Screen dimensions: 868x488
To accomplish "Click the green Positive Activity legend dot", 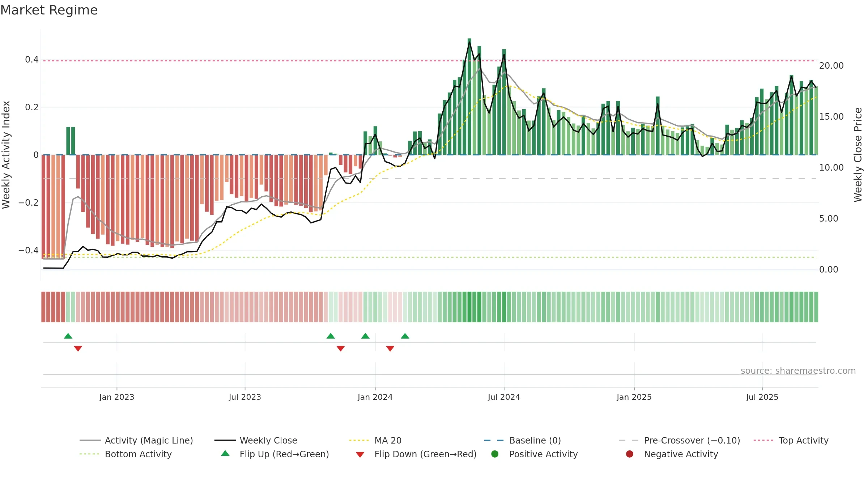I will tap(495, 454).
